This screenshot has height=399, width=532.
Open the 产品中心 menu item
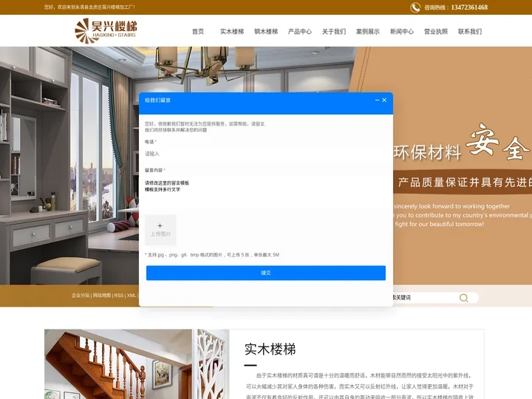pyautogui.click(x=300, y=32)
